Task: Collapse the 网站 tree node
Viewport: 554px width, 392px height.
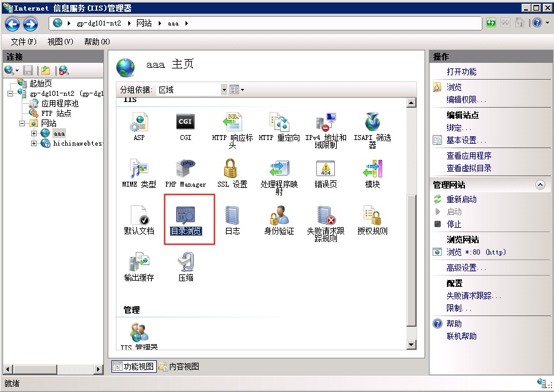Action: coord(22,123)
